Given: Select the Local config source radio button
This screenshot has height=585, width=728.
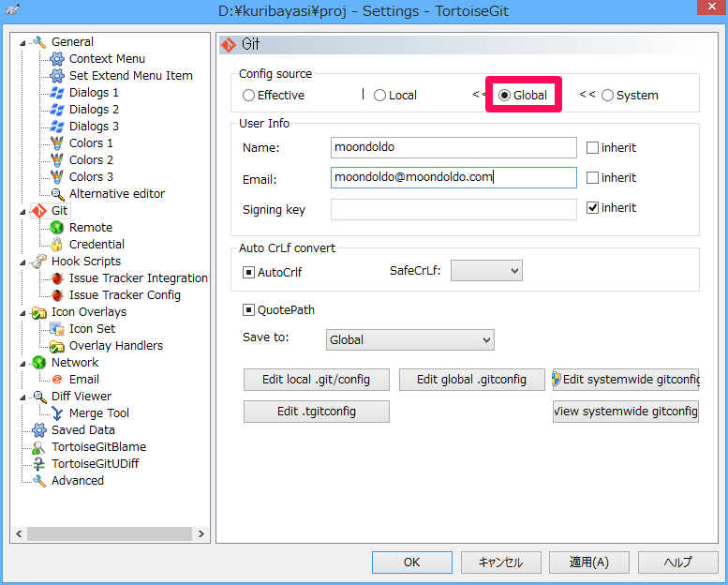Looking at the screenshot, I should 379,96.
